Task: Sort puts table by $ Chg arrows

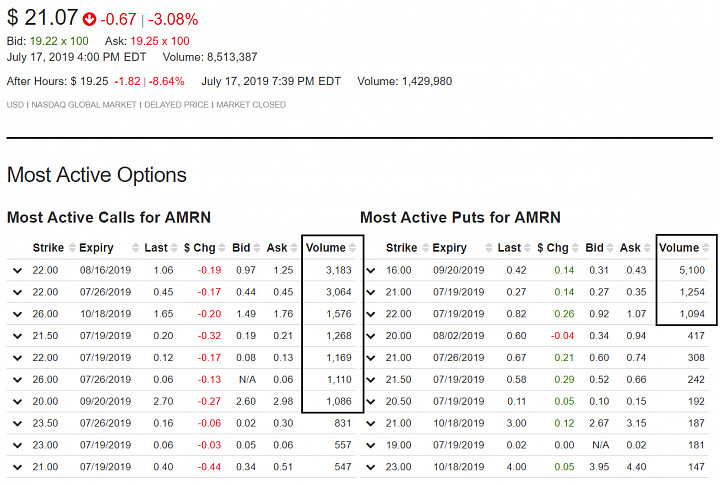Action: pos(575,248)
